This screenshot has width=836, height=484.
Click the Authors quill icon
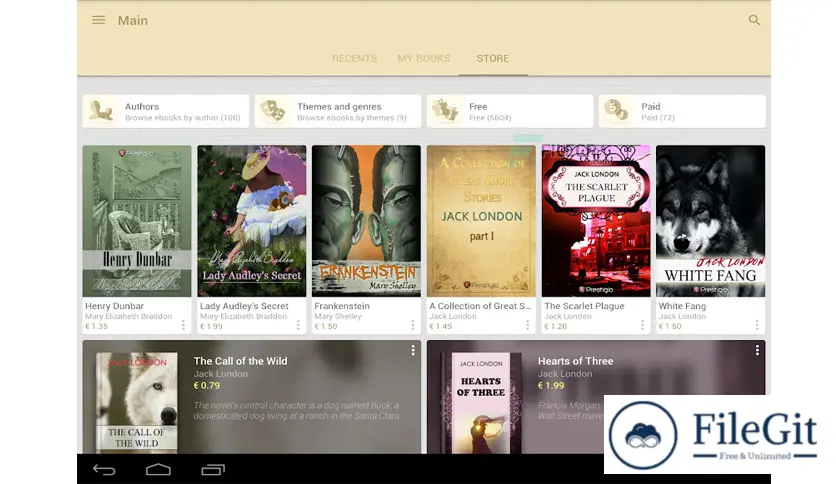(100, 111)
